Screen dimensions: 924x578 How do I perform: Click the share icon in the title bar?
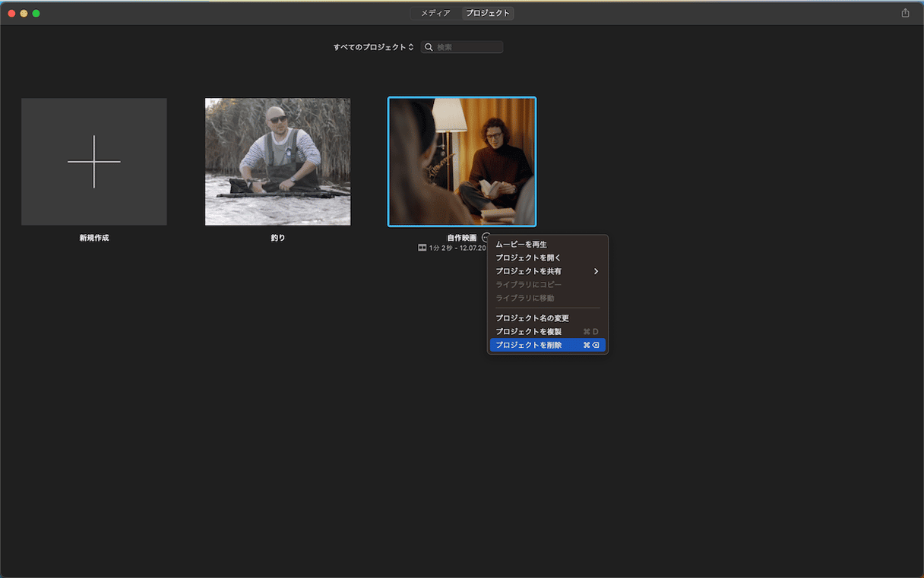tap(905, 13)
